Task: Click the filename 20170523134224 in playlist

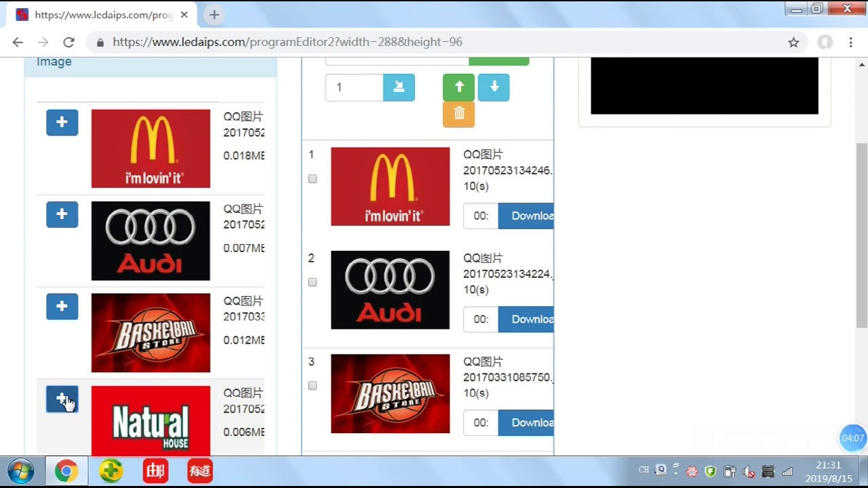Action: 508,274
